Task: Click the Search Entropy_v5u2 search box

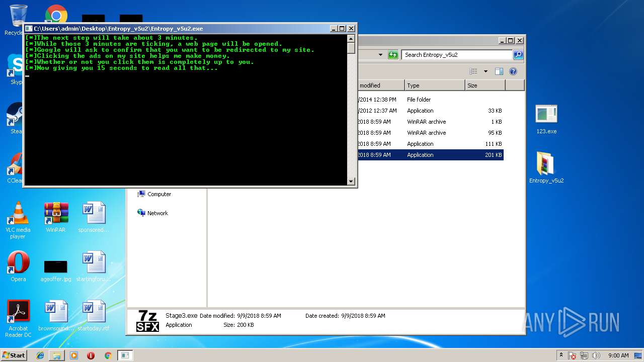Action: [x=457, y=55]
